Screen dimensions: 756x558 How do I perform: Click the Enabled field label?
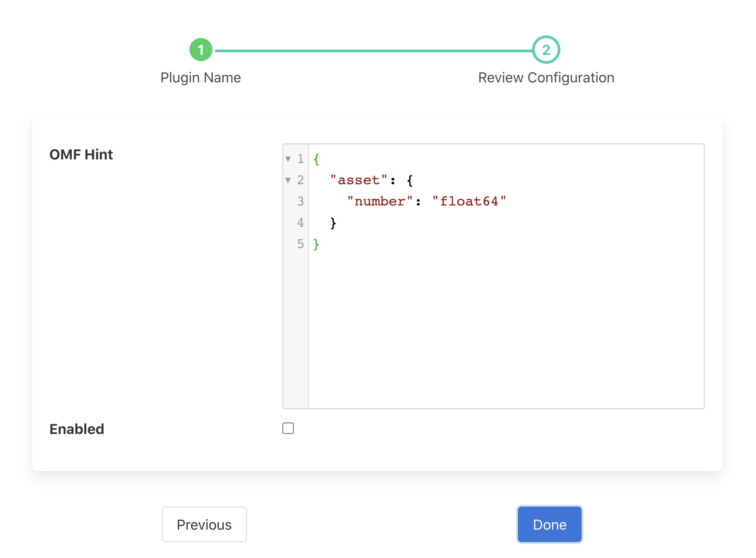(x=77, y=429)
